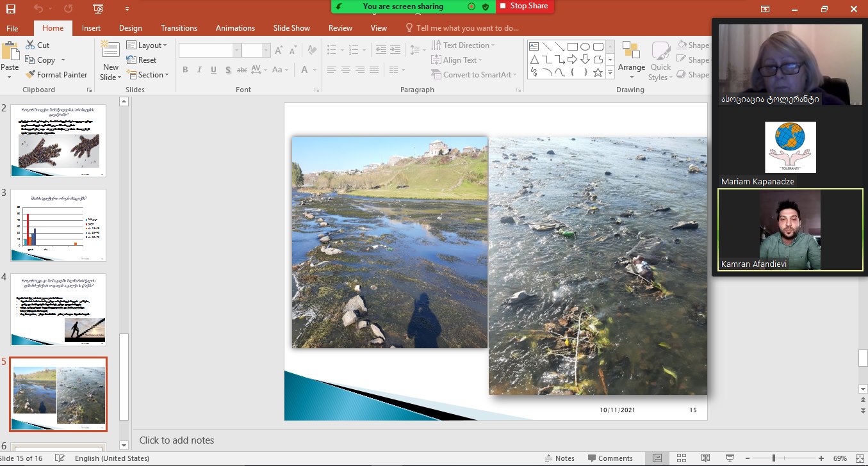This screenshot has height=466, width=868.
Task: Click the Increase Font Size icon
Action: [x=279, y=51]
